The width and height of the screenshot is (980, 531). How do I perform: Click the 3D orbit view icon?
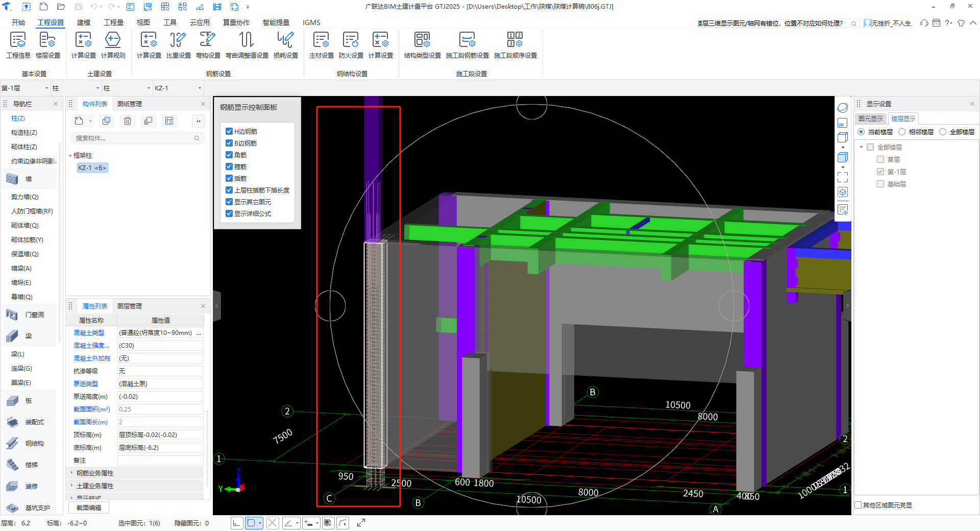[843, 108]
